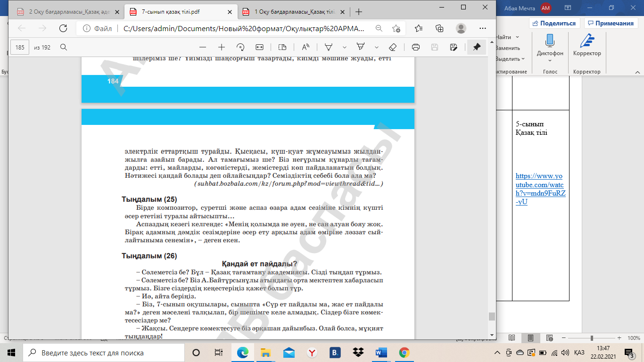Click the zoom out magnifier in address bar
Image resolution: width=644 pixels, height=362 pixels.
(379, 28)
